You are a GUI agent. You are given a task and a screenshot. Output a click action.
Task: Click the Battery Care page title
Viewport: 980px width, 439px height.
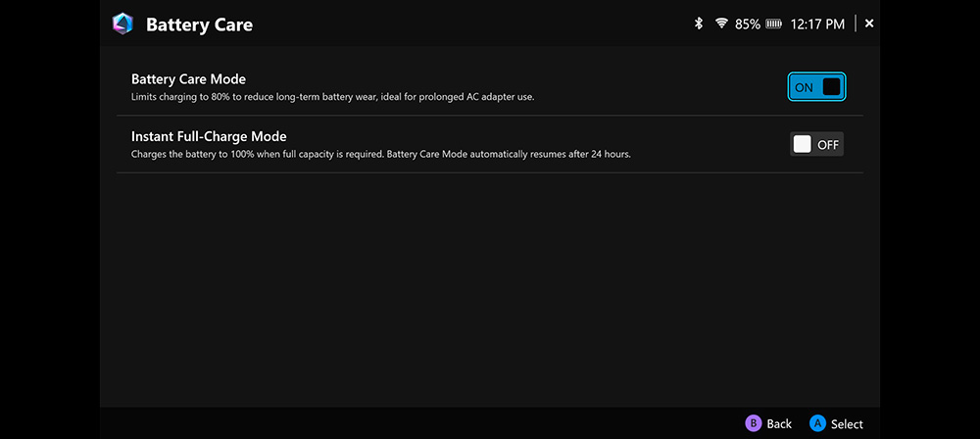point(199,24)
